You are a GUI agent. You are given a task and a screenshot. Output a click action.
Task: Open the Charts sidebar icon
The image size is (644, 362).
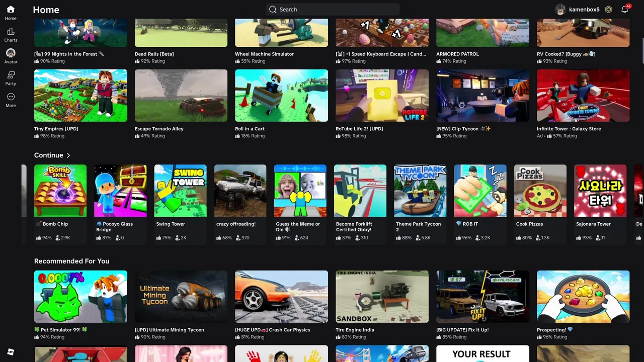pos(11,31)
